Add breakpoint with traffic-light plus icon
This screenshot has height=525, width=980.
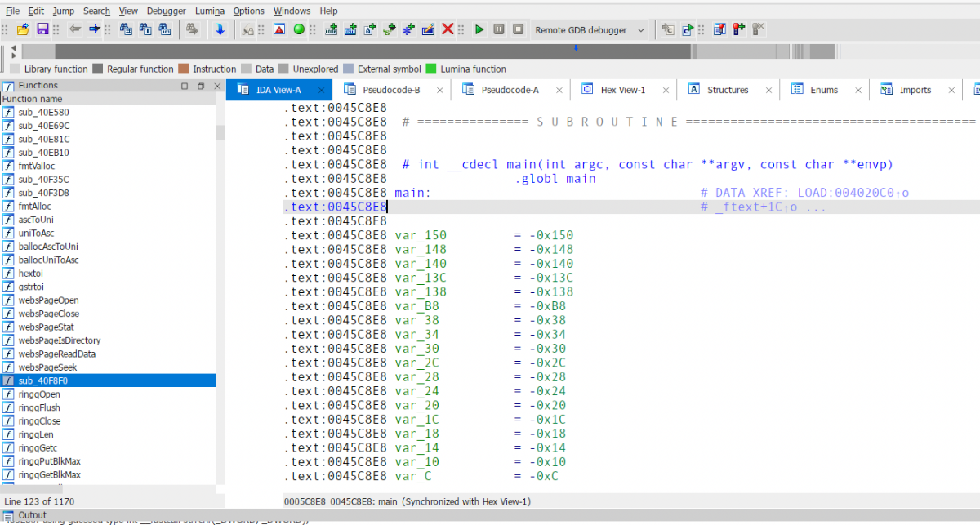click(x=739, y=29)
